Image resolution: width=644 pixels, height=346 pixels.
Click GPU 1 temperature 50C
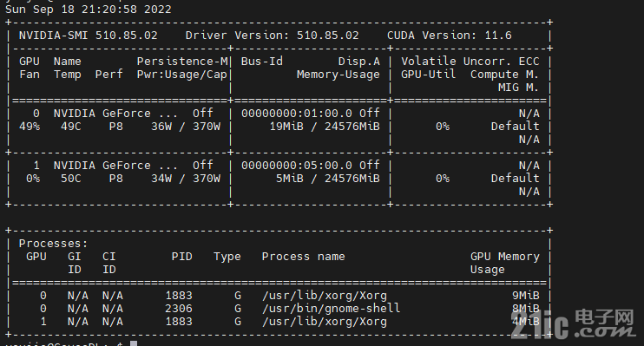(71, 179)
